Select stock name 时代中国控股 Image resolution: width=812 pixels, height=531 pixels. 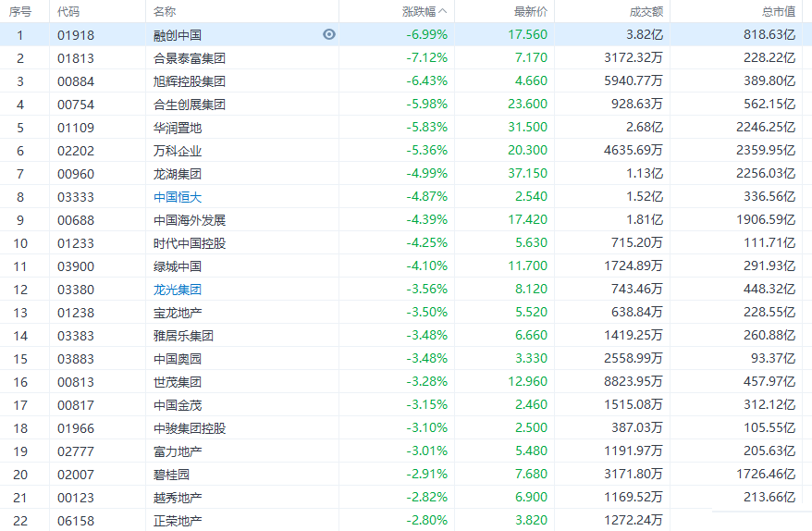tap(190, 243)
